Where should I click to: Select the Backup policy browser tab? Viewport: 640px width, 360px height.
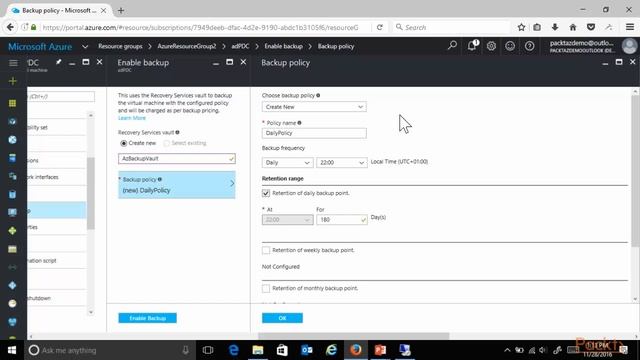58,10
